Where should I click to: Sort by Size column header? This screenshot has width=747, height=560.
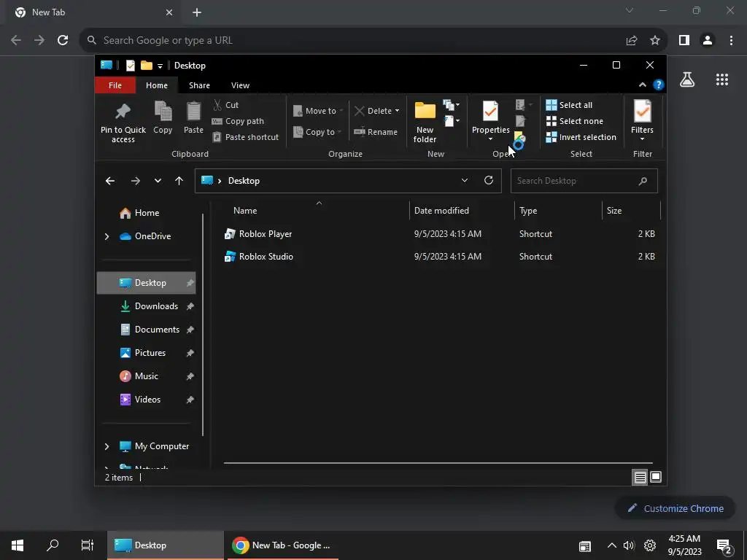(x=614, y=211)
